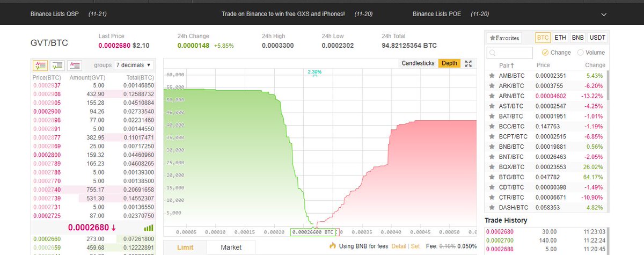644x255 pixels.
Task: Click the BNB fees flame icon
Action: (333, 245)
